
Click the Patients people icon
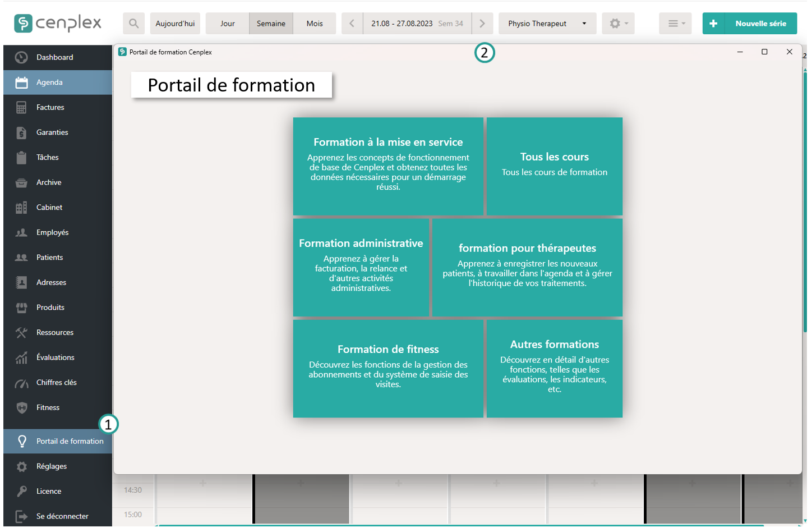click(x=21, y=258)
